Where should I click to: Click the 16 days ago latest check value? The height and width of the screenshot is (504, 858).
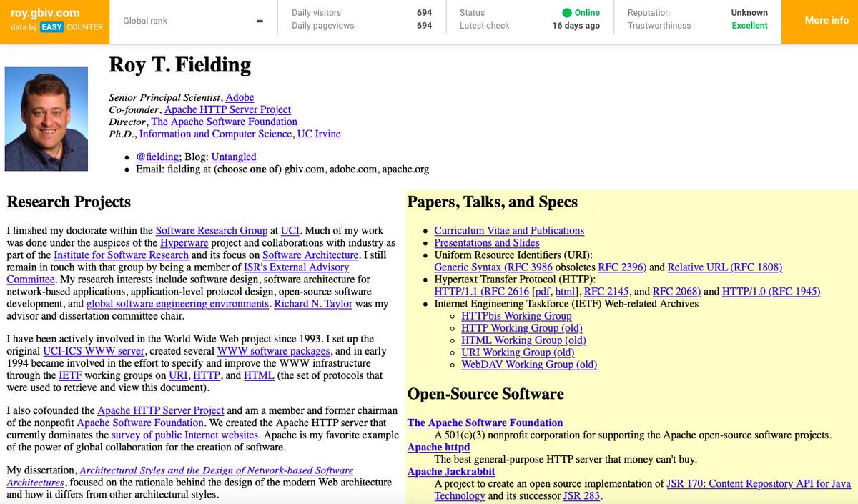(576, 26)
